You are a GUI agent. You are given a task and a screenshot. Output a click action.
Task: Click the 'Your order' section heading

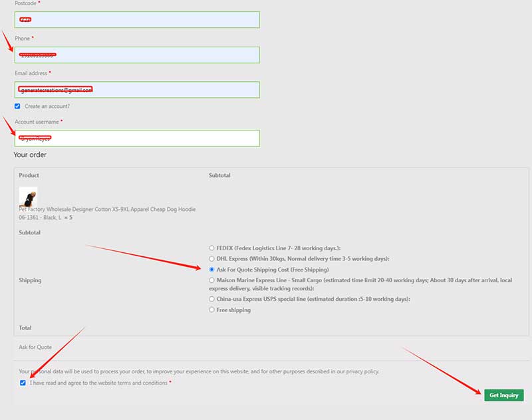coord(31,155)
